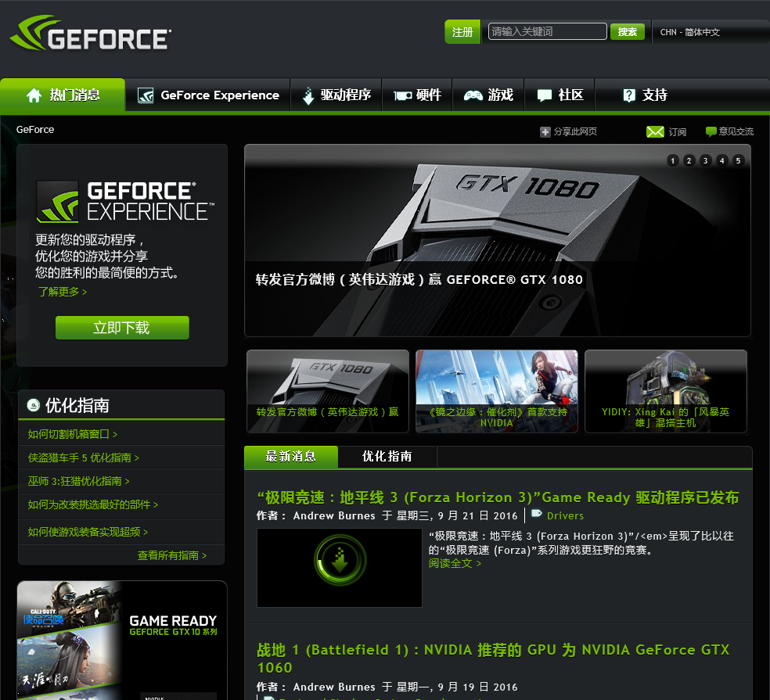Click the 优化指南 heading icon
This screenshot has height=700, width=770.
coord(34,405)
